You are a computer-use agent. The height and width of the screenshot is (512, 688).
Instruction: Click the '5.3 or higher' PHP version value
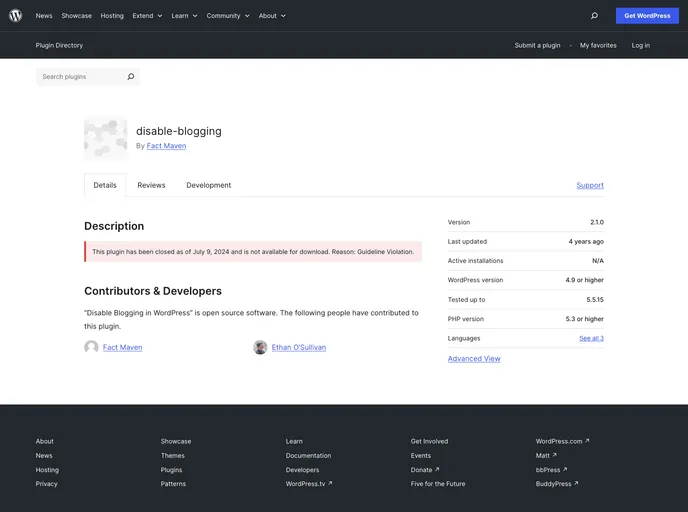point(584,319)
